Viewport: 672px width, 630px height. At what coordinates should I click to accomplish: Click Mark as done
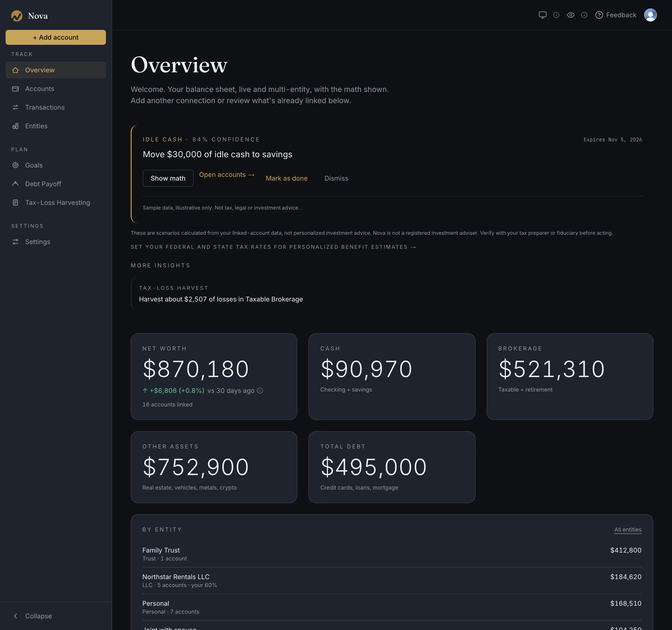click(287, 178)
